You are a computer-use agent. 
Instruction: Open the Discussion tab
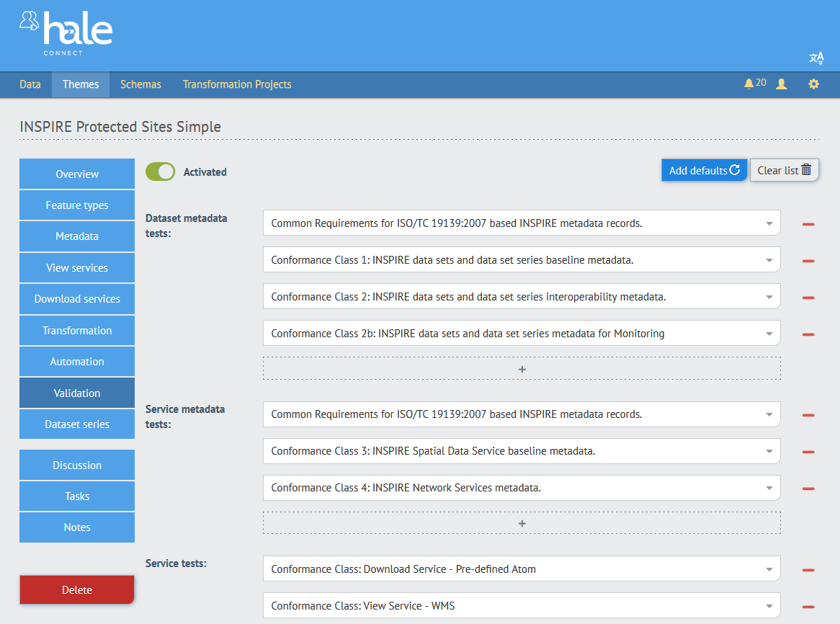pyautogui.click(x=77, y=465)
